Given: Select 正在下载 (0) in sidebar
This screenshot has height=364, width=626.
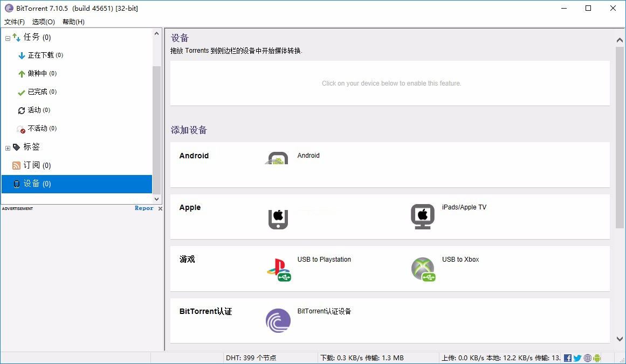Looking at the screenshot, I should [x=45, y=55].
